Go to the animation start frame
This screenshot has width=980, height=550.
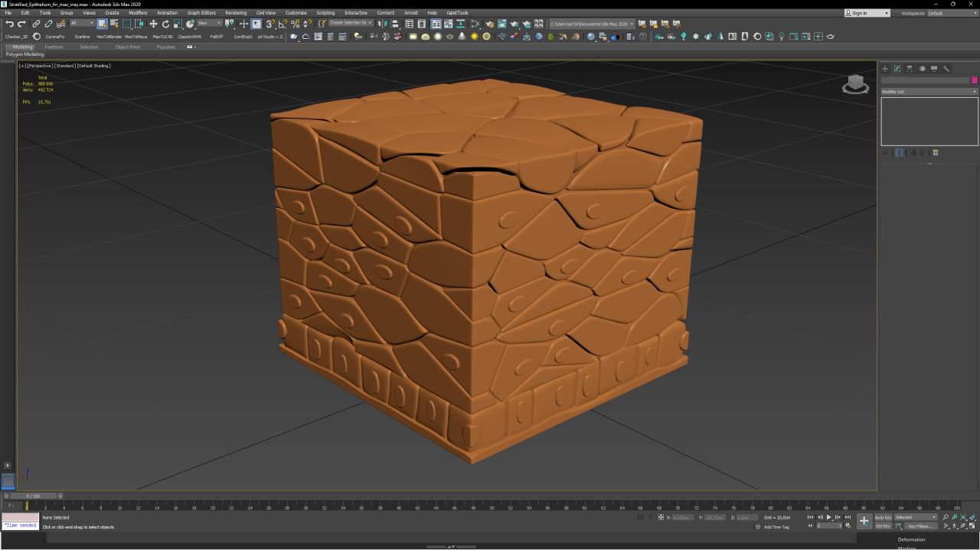(810, 517)
